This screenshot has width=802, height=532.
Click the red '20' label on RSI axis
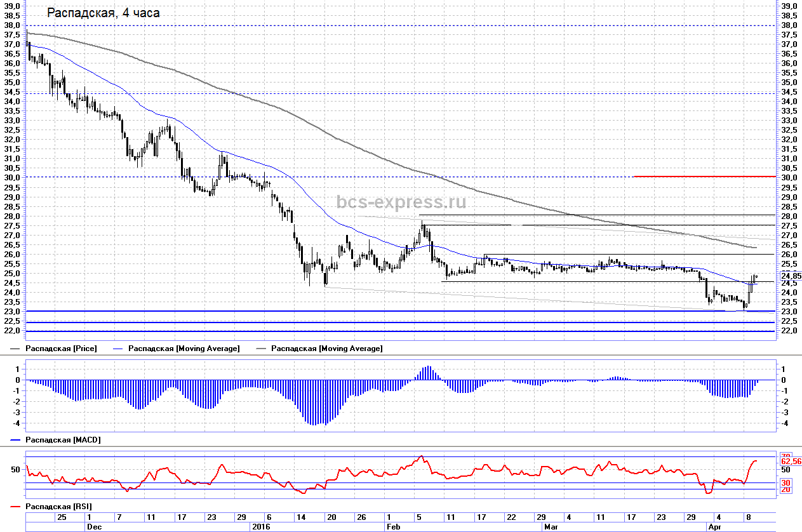click(786, 489)
